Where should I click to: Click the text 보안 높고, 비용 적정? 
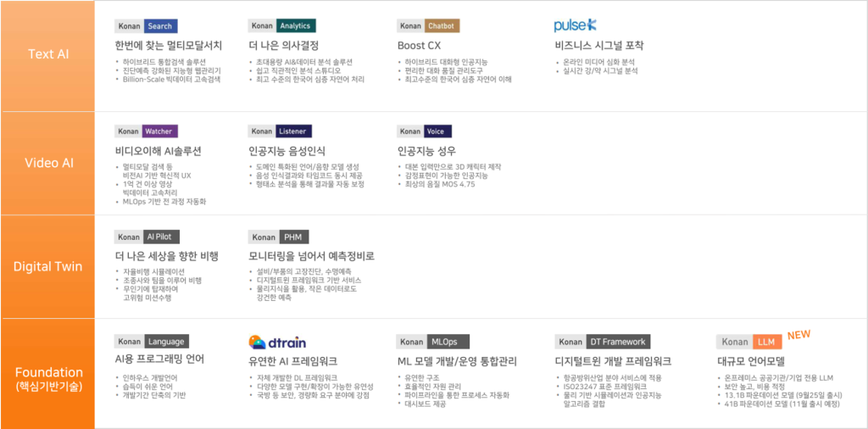(x=756, y=387)
